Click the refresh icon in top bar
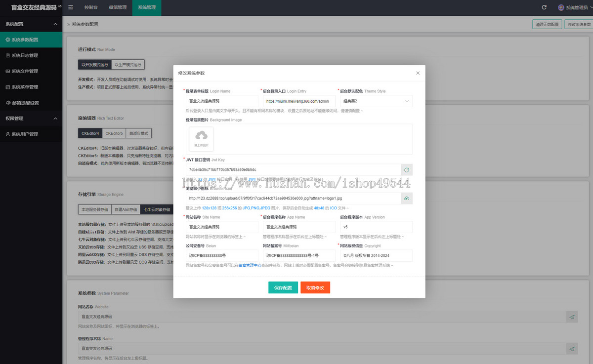This screenshot has width=593, height=364. [544, 7]
